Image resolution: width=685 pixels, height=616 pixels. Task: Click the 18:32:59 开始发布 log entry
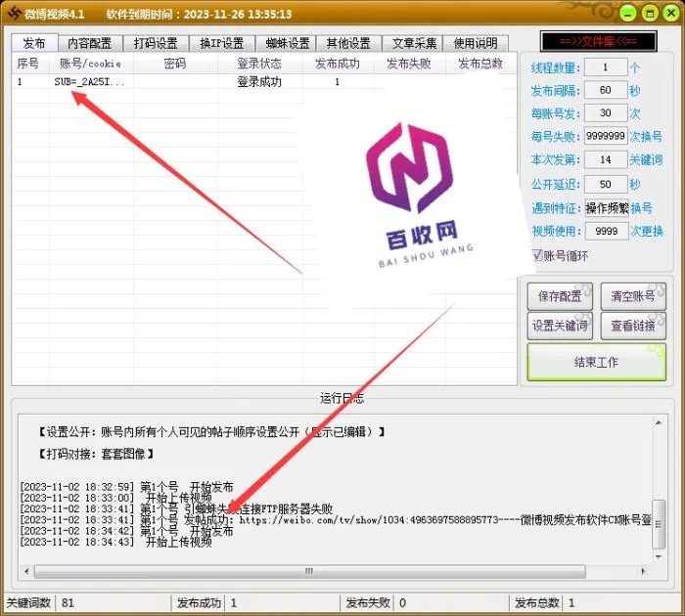pyautogui.click(x=126, y=487)
